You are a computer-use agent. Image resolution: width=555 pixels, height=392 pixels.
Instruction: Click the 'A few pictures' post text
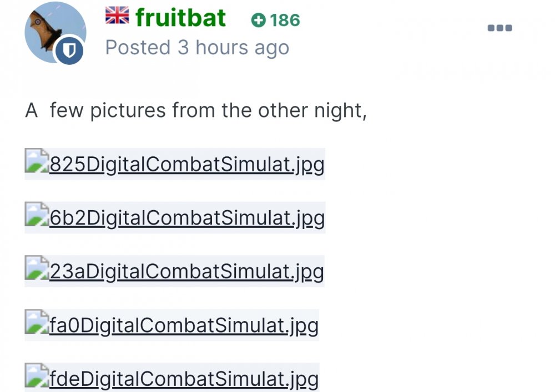(x=196, y=111)
